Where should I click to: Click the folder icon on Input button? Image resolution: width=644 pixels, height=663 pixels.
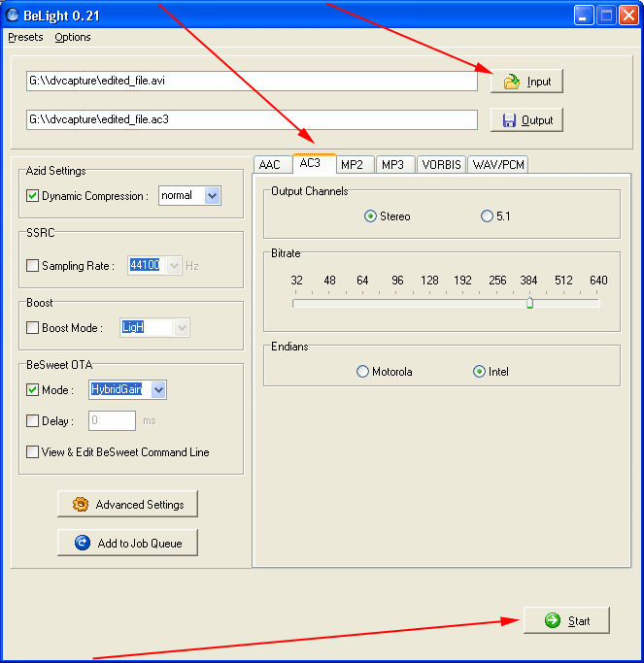tap(511, 82)
